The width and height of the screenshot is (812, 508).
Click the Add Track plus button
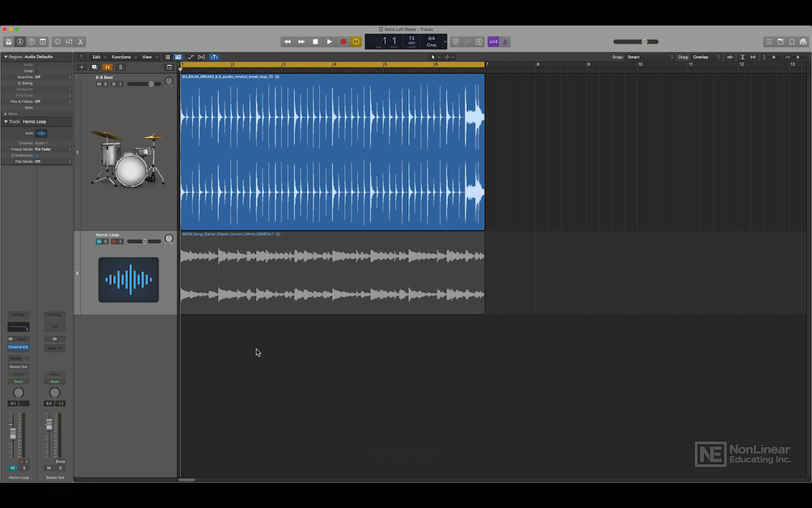[x=81, y=67]
